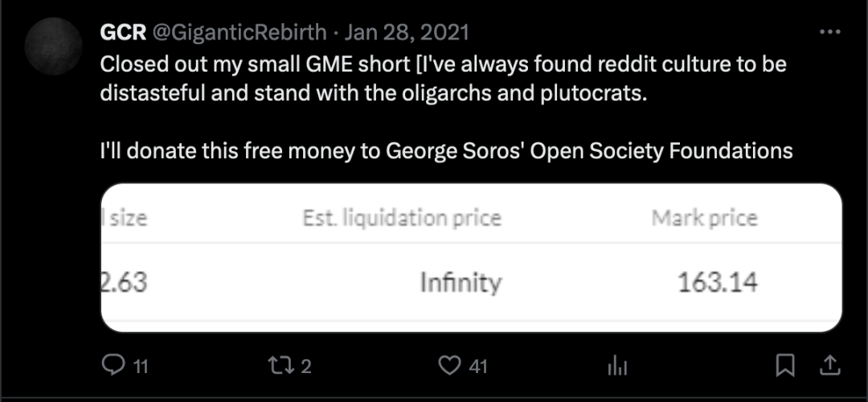Image resolution: width=868 pixels, height=402 pixels.
Task: Open the embedded image at the 2.63 size value
Action: (125, 283)
